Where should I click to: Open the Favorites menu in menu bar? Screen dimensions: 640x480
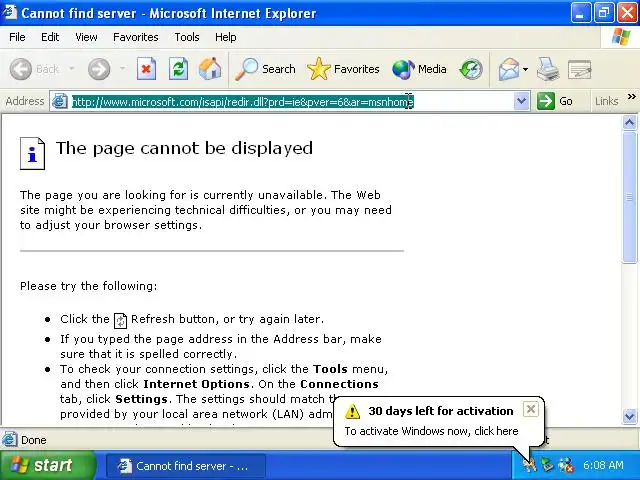(136, 37)
